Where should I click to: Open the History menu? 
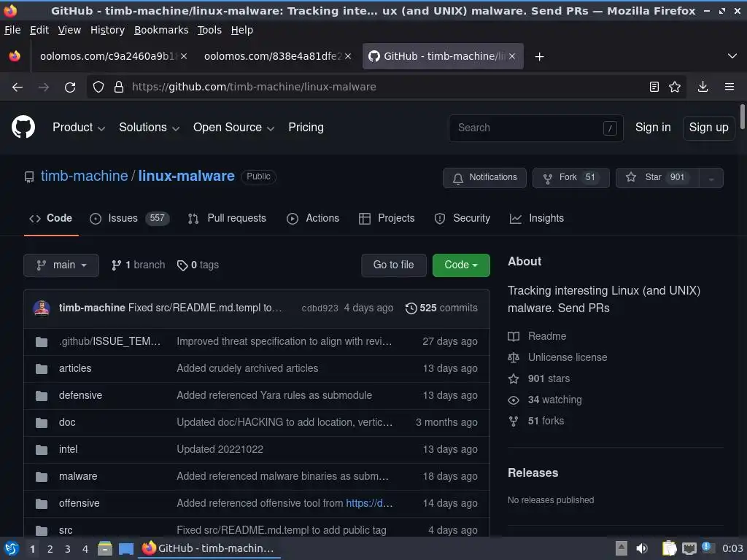108,30
